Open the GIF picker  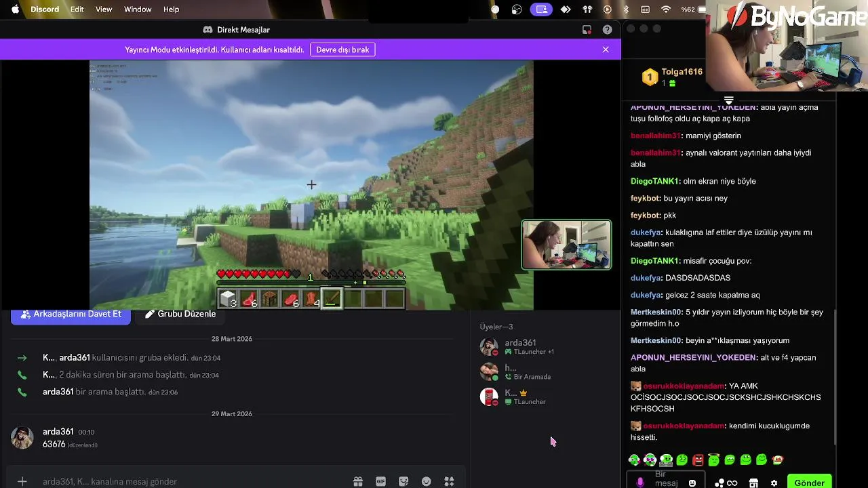381,481
